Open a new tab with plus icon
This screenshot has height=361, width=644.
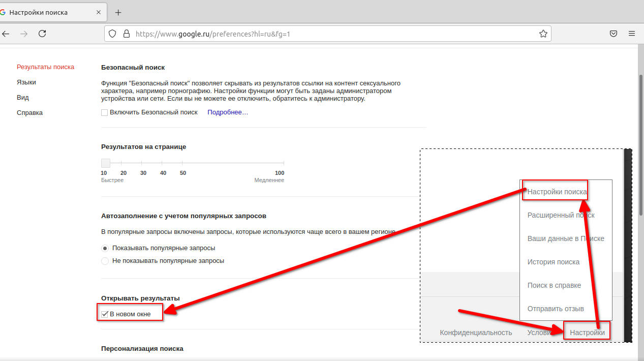pos(118,12)
